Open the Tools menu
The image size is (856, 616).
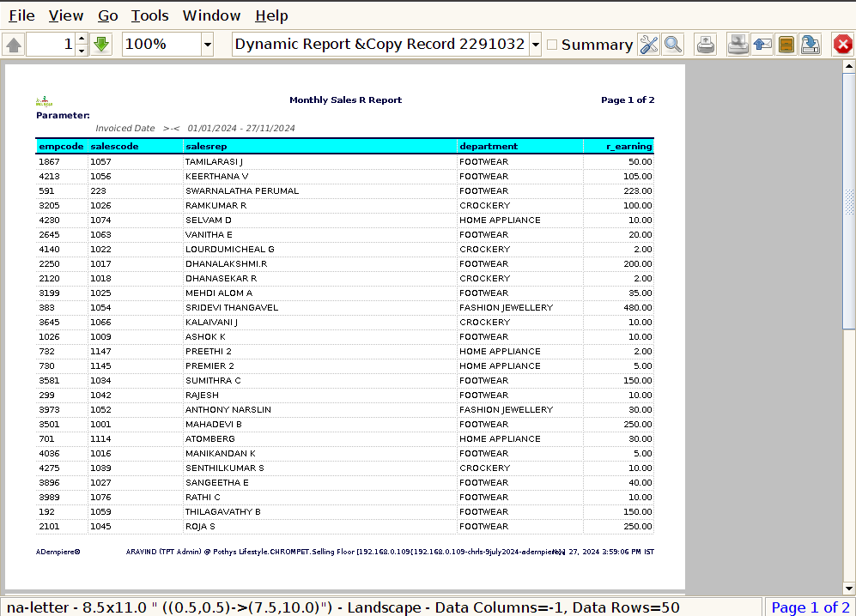[x=149, y=15]
